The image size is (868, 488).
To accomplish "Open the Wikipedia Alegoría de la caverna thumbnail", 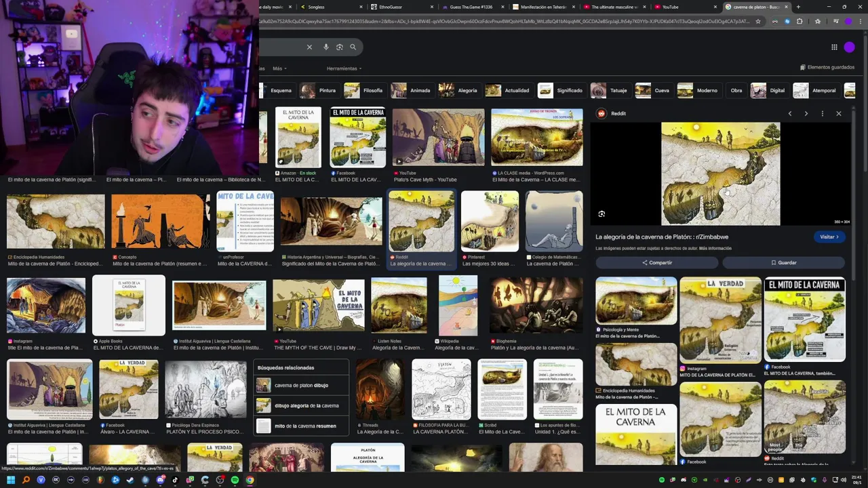I will click(x=458, y=305).
